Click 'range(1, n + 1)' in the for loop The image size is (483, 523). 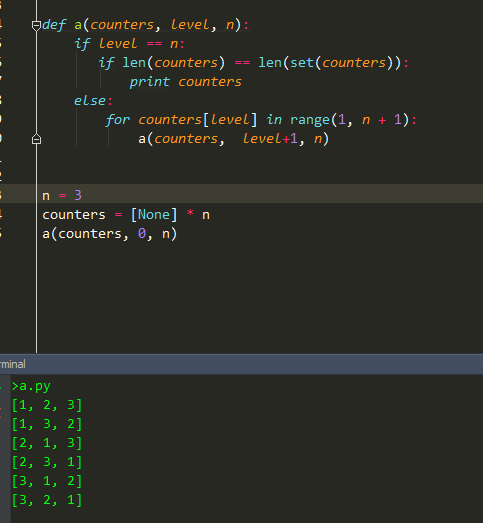coord(350,120)
